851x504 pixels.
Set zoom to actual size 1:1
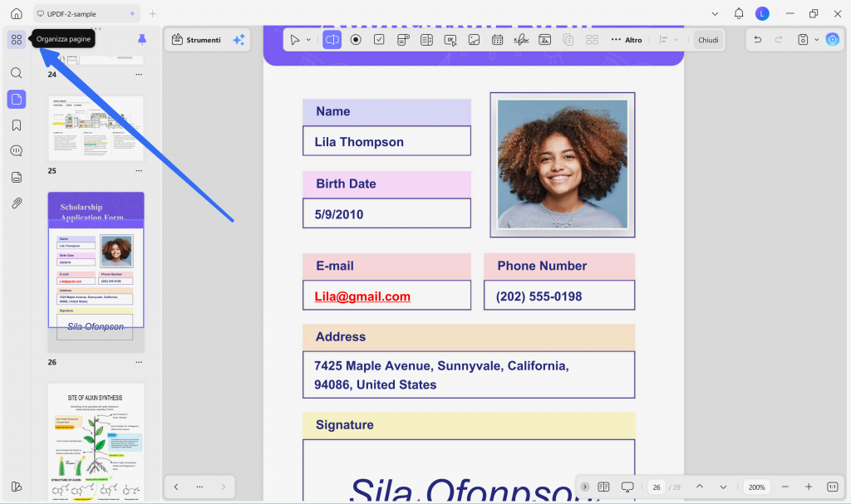[832, 487]
